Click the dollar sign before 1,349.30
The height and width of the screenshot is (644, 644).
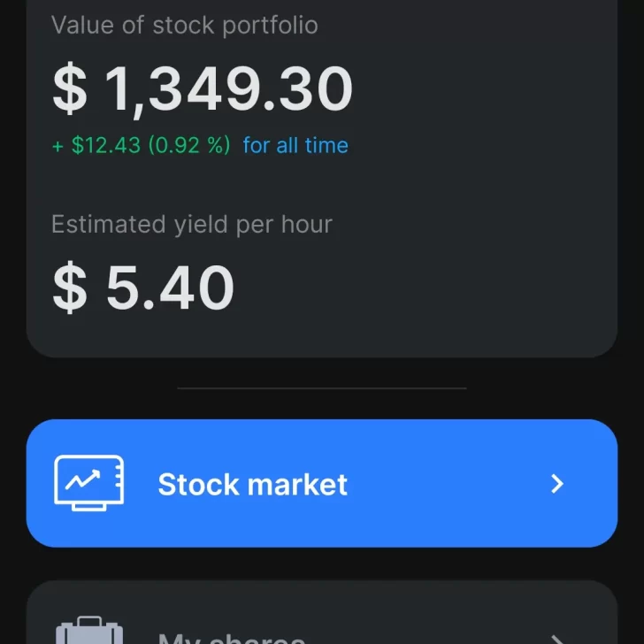pos(70,89)
